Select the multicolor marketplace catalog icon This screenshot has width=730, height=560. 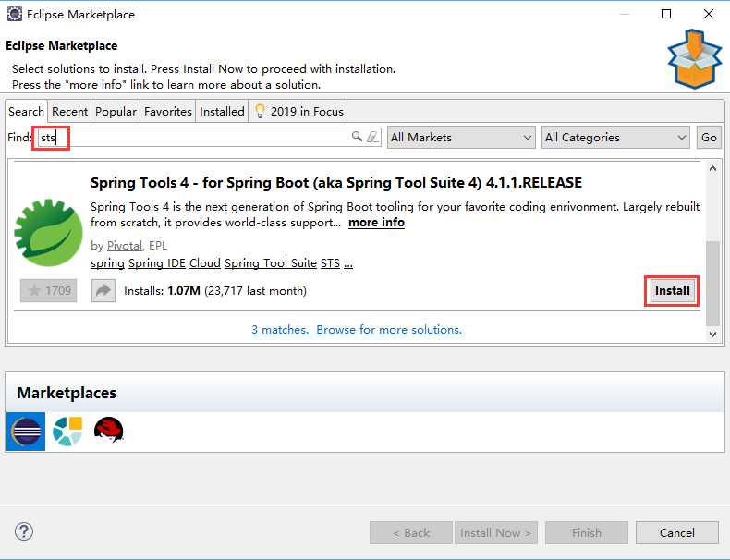67,432
